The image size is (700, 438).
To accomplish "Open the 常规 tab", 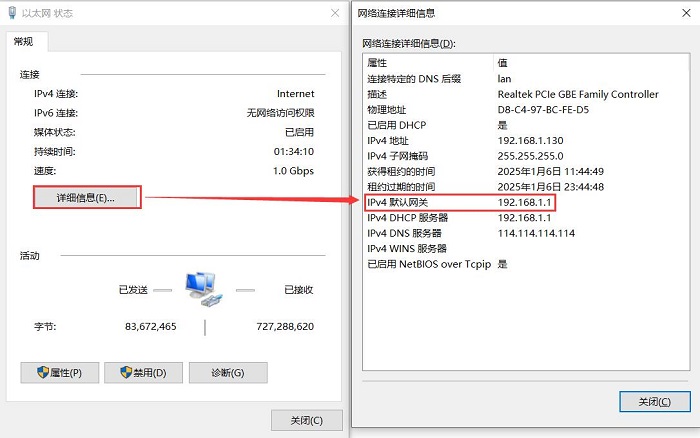I will (x=24, y=42).
